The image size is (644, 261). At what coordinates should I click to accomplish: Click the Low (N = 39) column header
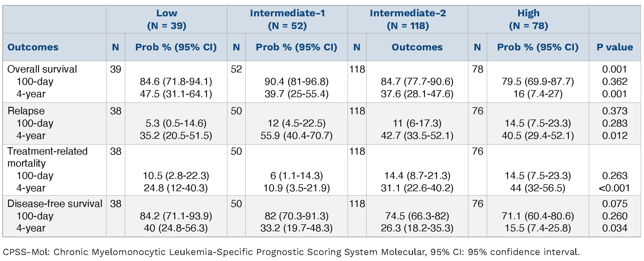point(167,19)
